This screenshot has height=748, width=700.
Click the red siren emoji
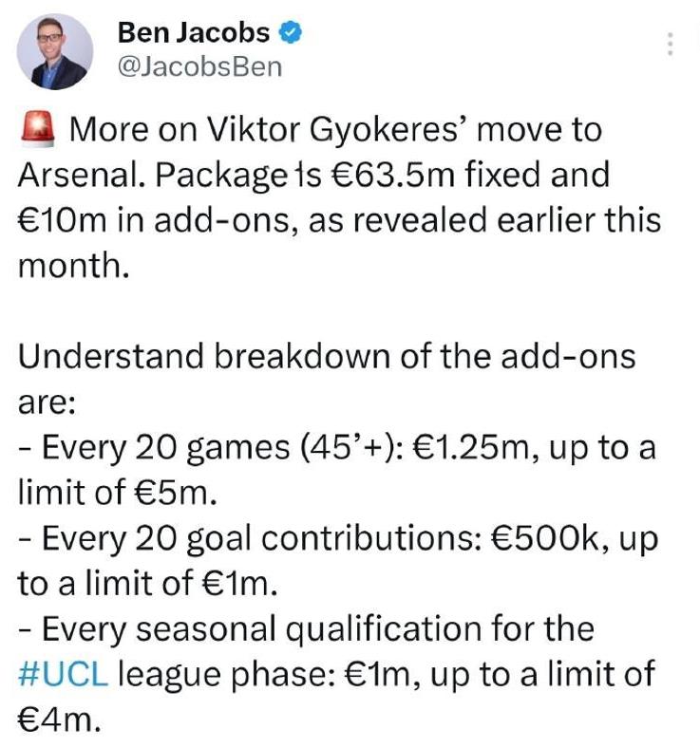pyautogui.click(x=38, y=128)
